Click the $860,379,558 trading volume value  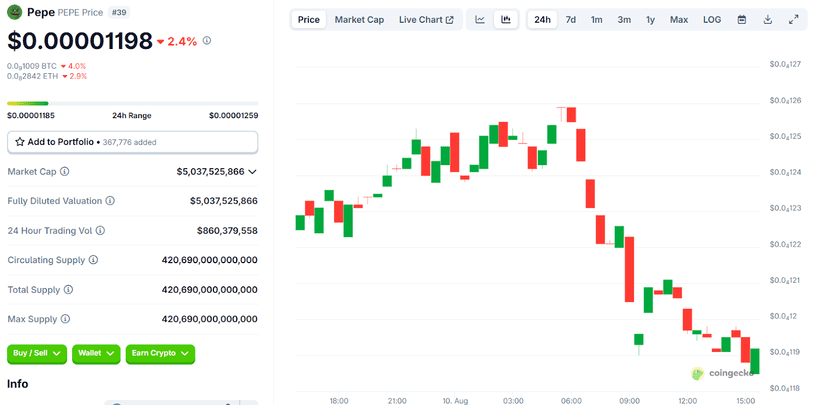pos(227,230)
